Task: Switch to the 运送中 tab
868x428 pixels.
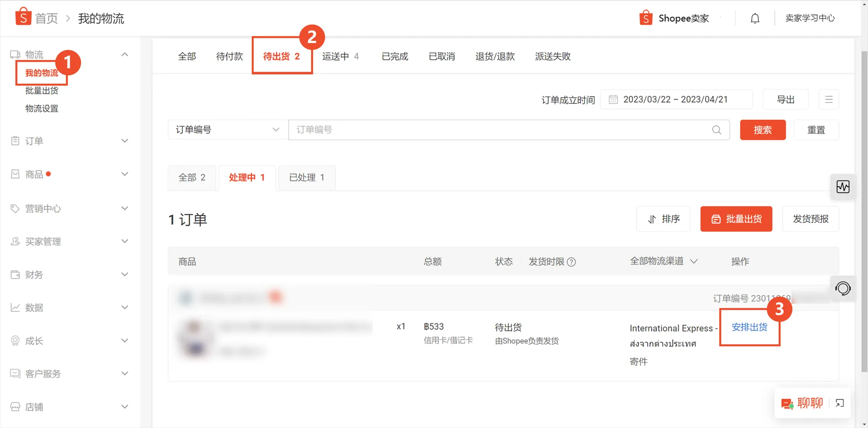Action: (336, 56)
